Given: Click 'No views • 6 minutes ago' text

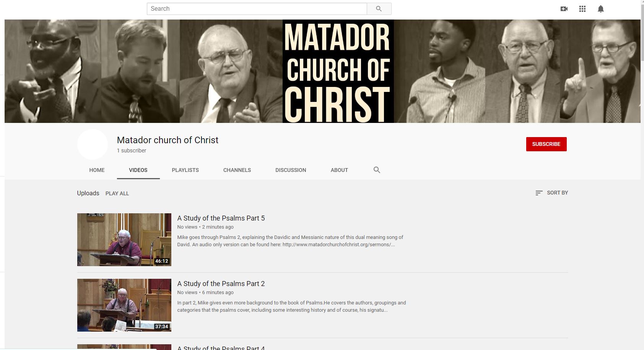Looking at the screenshot, I should tap(205, 293).
